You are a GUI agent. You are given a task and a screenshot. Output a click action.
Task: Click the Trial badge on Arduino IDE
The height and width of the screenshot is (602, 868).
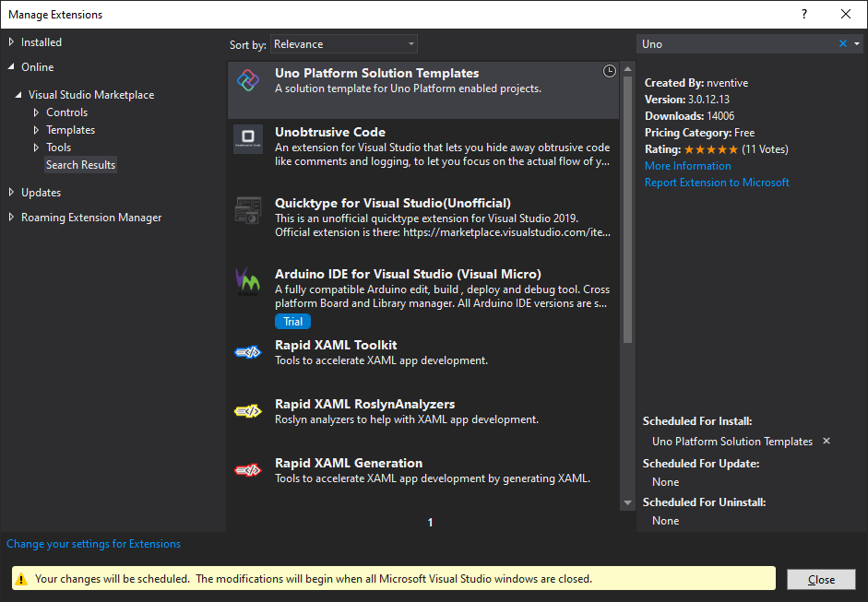coord(292,322)
